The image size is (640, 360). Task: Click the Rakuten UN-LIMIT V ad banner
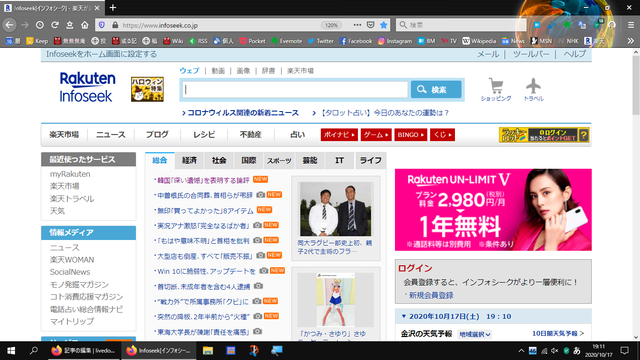point(493,210)
